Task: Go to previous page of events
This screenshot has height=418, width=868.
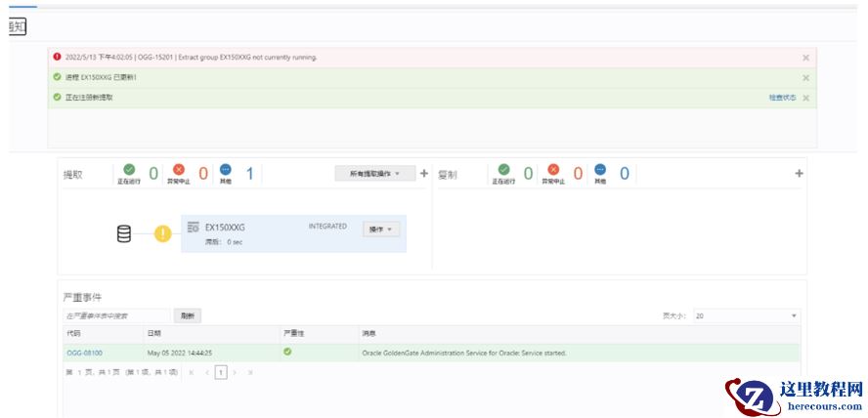Action: [x=207, y=373]
